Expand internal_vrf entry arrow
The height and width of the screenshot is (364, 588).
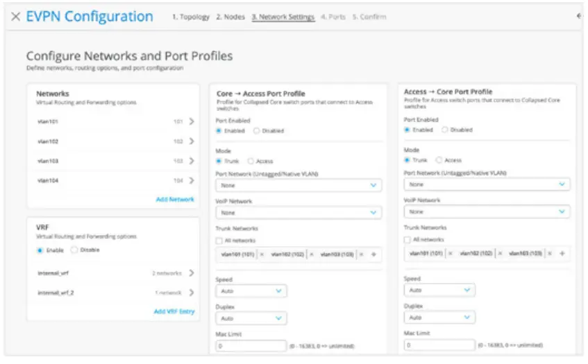(x=191, y=273)
